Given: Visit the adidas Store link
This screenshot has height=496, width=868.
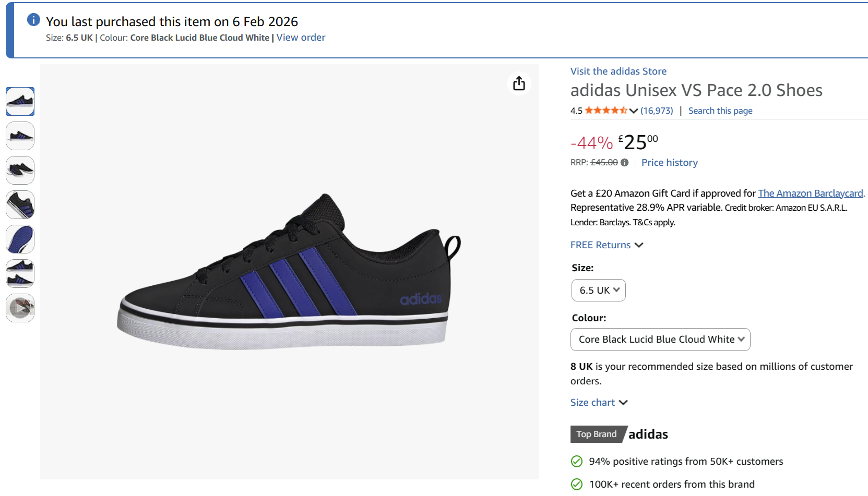Looking at the screenshot, I should (619, 71).
